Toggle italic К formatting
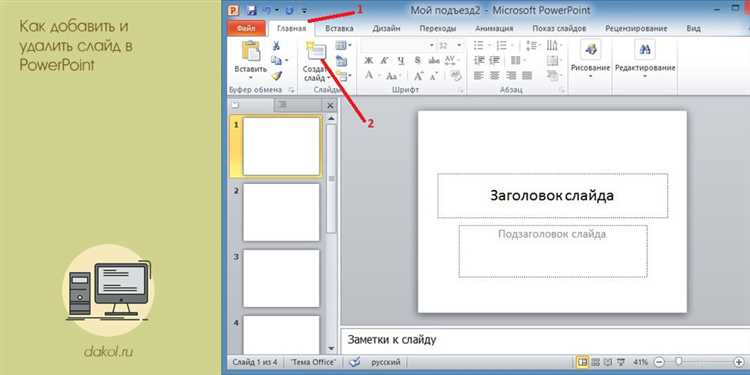The height and width of the screenshot is (375, 750). pyautogui.click(x=385, y=61)
